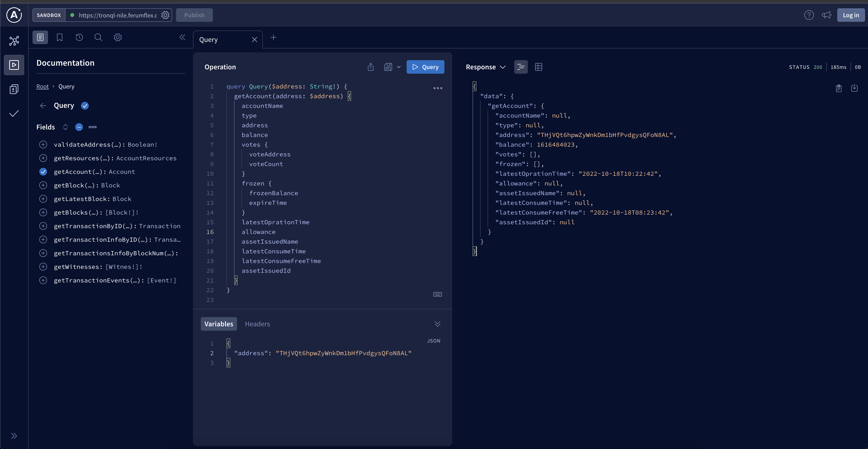Share the operation via upload icon
The width and height of the screenshot is (868, 449).
pos(371,67)
